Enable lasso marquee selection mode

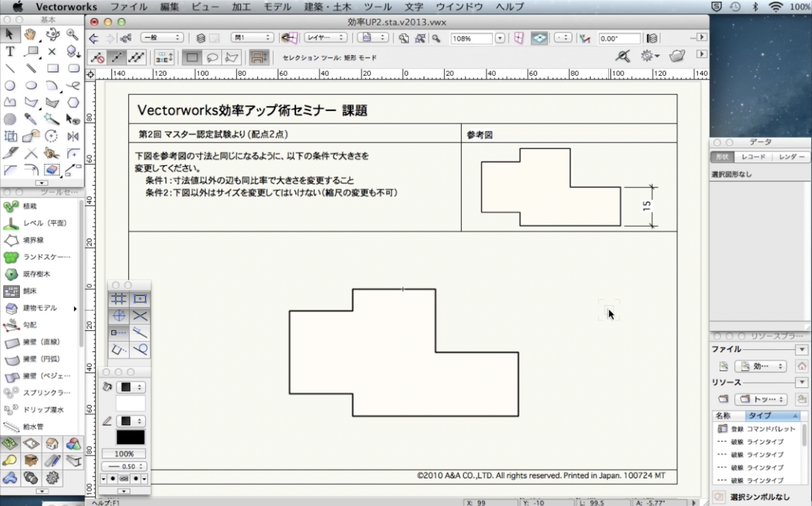(212, 58)
